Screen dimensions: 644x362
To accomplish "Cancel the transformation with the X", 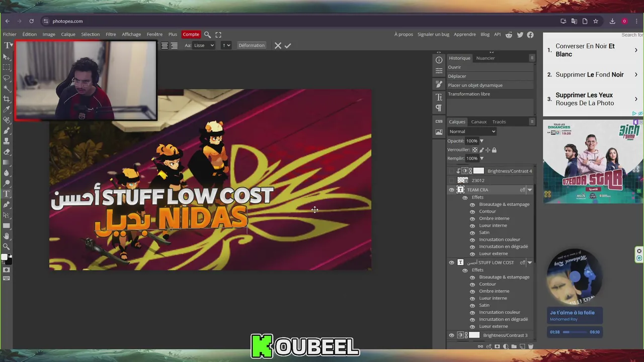I will [278, 45].
